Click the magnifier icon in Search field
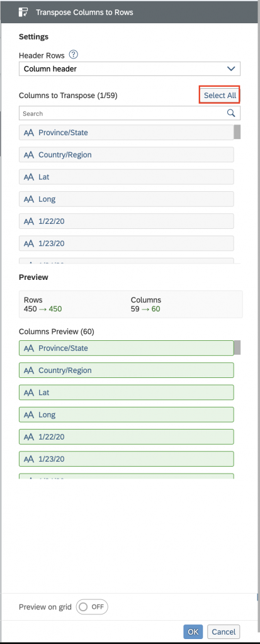Screen dimensions: 260x644 [231, 113]
